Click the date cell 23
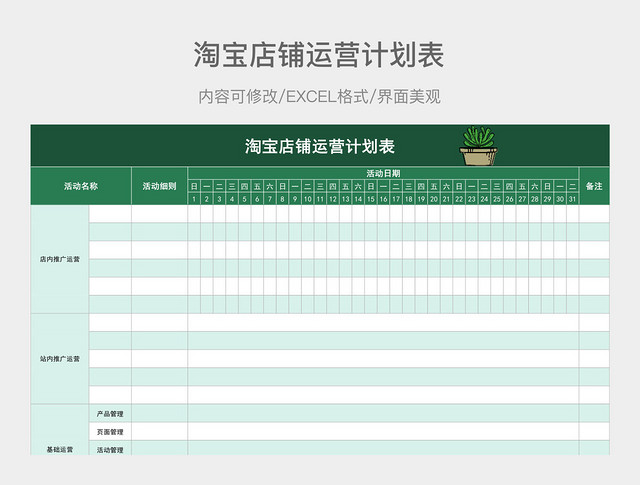Image resolution: width=640 pixels, height=485 pixels. tap(472, 199)
